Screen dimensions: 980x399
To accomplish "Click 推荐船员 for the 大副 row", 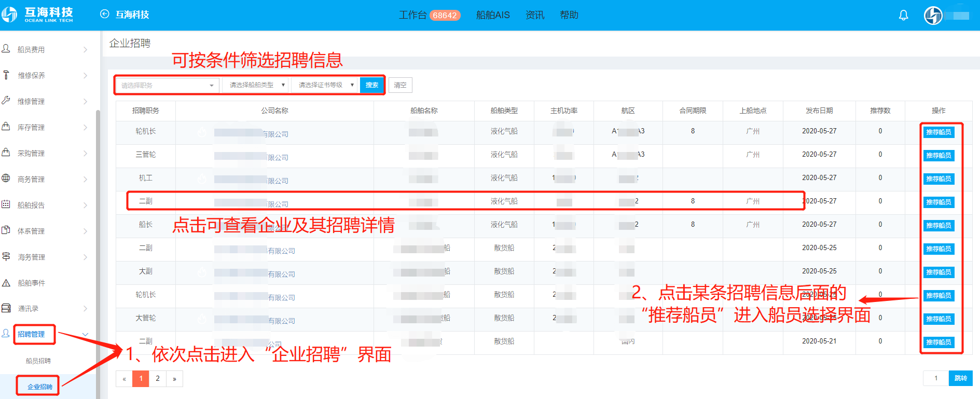I will tap(938, 272).
